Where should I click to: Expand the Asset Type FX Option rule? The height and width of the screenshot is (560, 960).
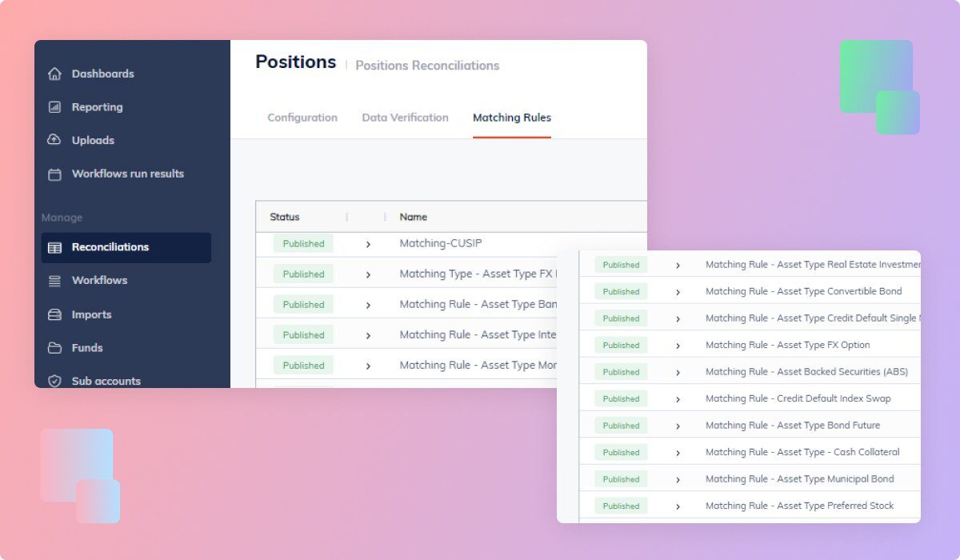click(x=676, y=345)
